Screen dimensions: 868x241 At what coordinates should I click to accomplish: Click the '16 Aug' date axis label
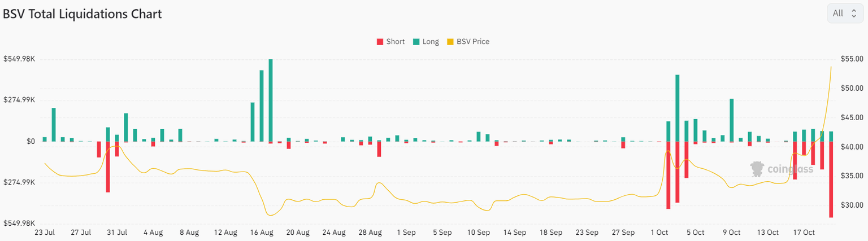pos(262,233)
